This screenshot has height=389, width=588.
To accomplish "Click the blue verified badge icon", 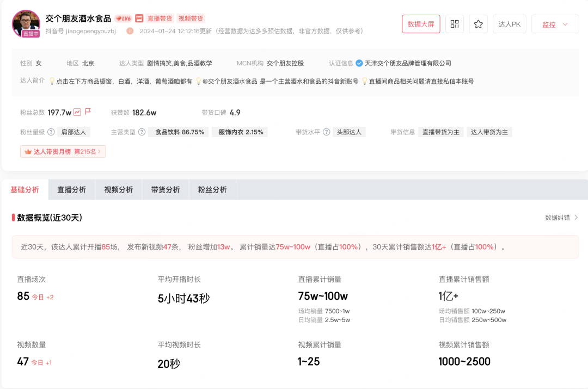I will [359, 63].
